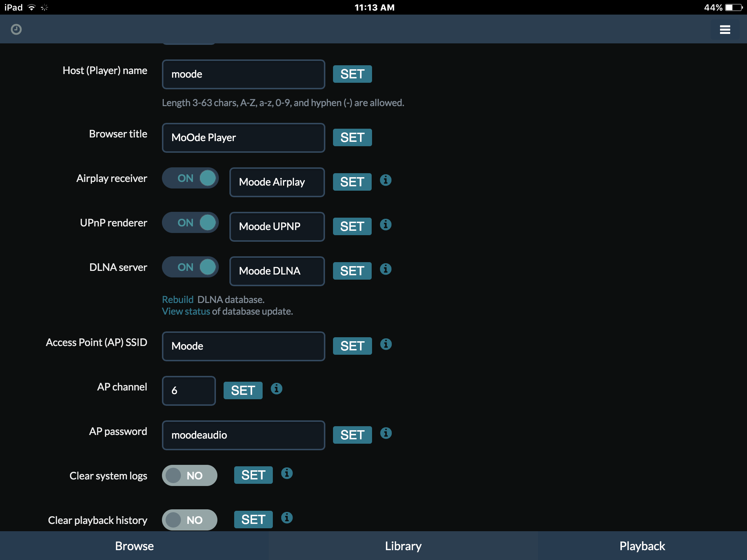This screenshot has width=747, height=560.
Task: Show info for DLNA server
Action: point(386,269)
